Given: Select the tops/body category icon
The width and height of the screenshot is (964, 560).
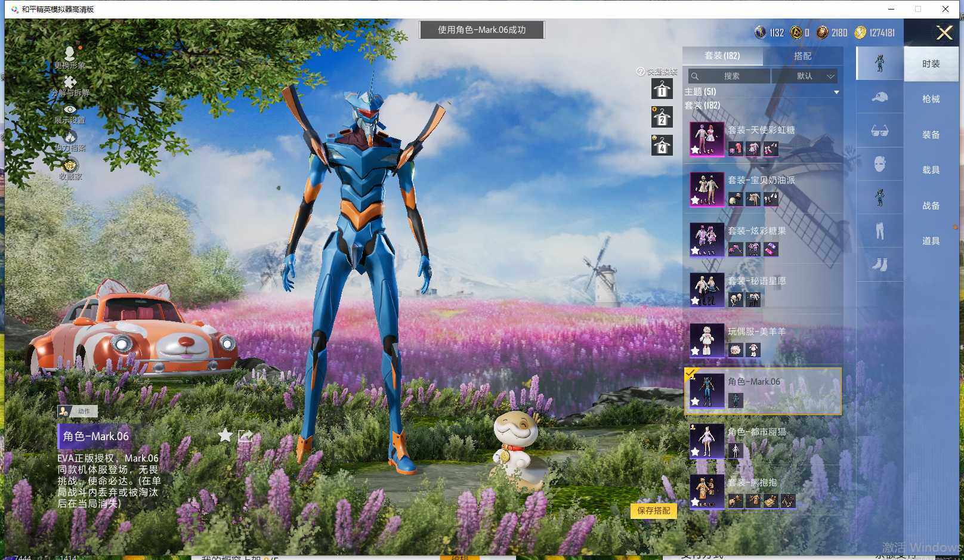Looking at the screenshot, I should [880, 197].
